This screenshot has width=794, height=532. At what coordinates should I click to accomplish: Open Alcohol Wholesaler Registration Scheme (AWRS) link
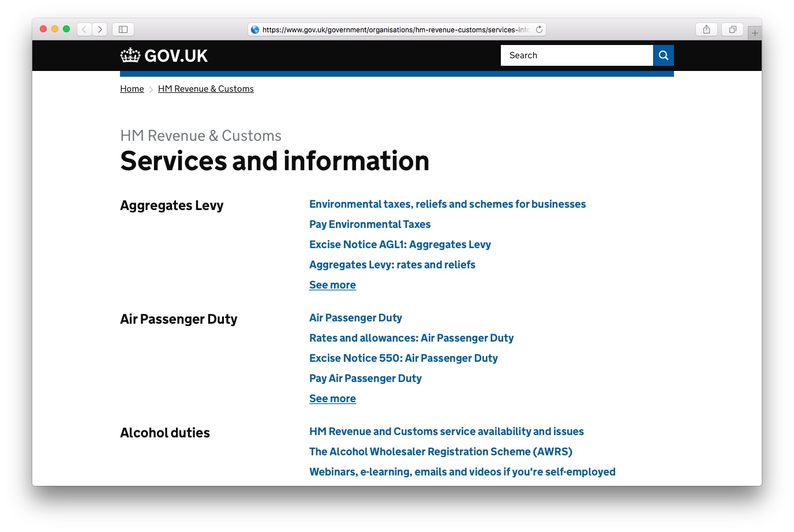[441, 452]
